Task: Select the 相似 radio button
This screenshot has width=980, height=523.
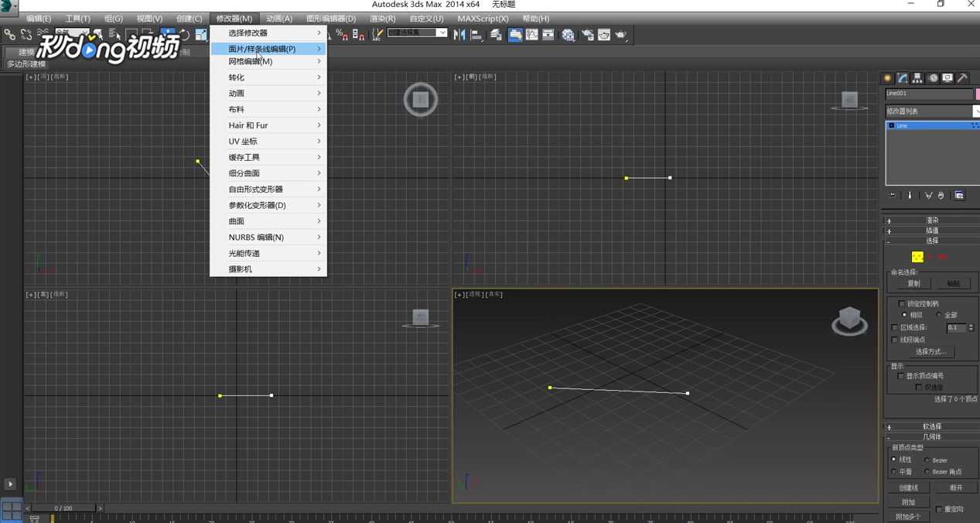Action: 904,315
